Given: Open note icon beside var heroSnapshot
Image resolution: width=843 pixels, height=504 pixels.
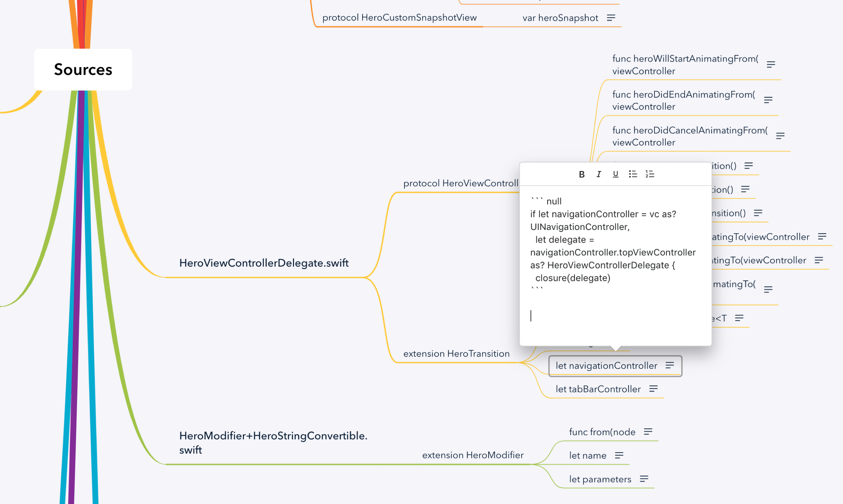Looking at the screenshot, I should (x=611, y=18).
